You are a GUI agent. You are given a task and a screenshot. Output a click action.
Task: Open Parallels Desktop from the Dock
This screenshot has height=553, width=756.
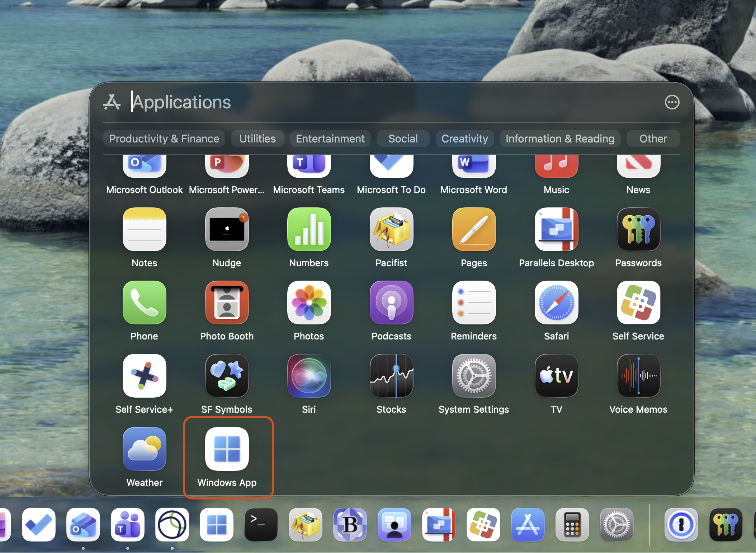tap(439, 525)
